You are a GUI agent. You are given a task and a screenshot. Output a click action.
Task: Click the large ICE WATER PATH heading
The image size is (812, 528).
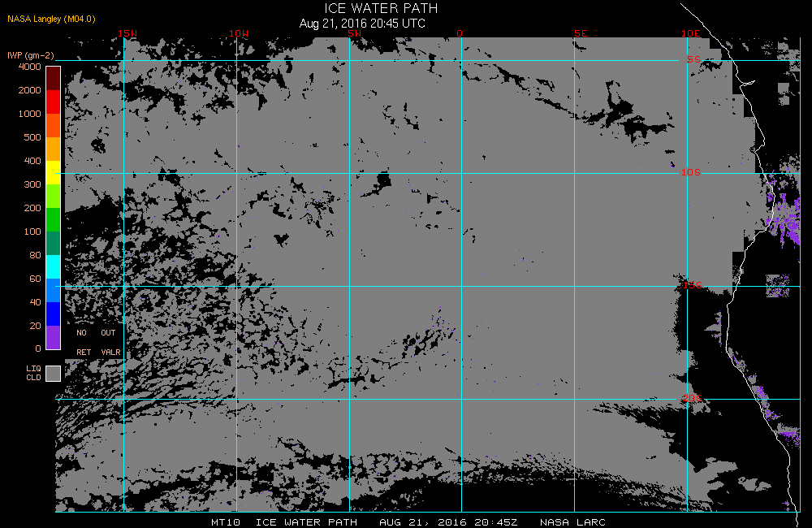tap(381, 9)
